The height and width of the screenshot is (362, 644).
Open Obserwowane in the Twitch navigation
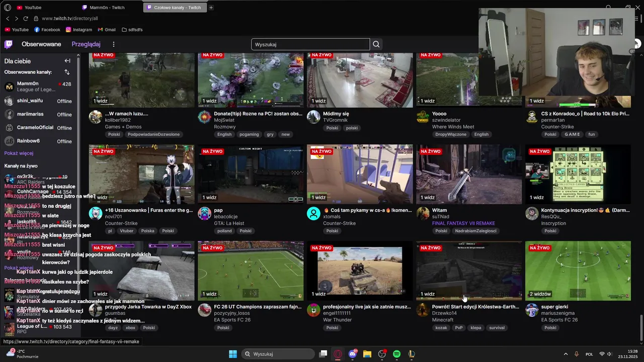coord(41,44)
